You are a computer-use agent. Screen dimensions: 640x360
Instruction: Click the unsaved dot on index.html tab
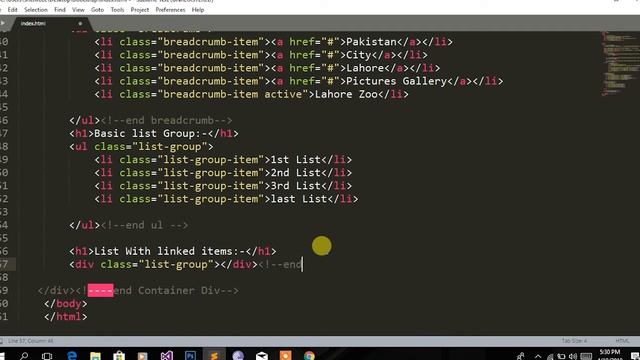80,24
